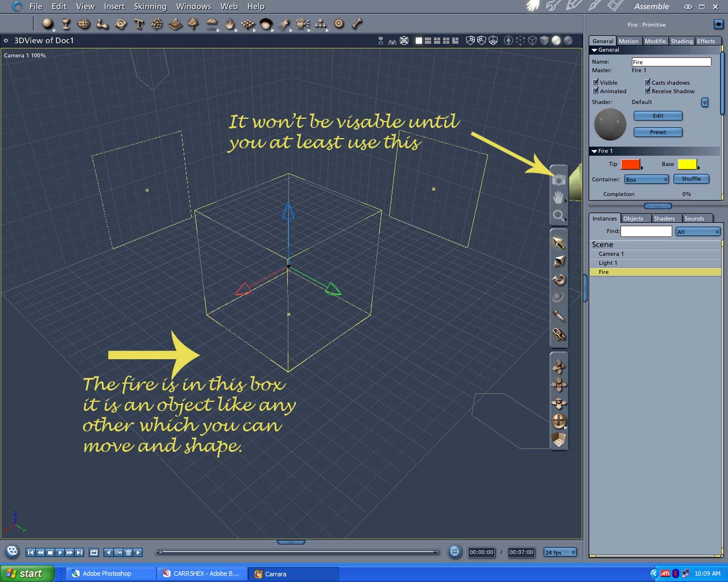This screenshot has height=582, width=728.
Task: Select the Text tool icon
Action: pyautogui.click(x=139, y=23)
